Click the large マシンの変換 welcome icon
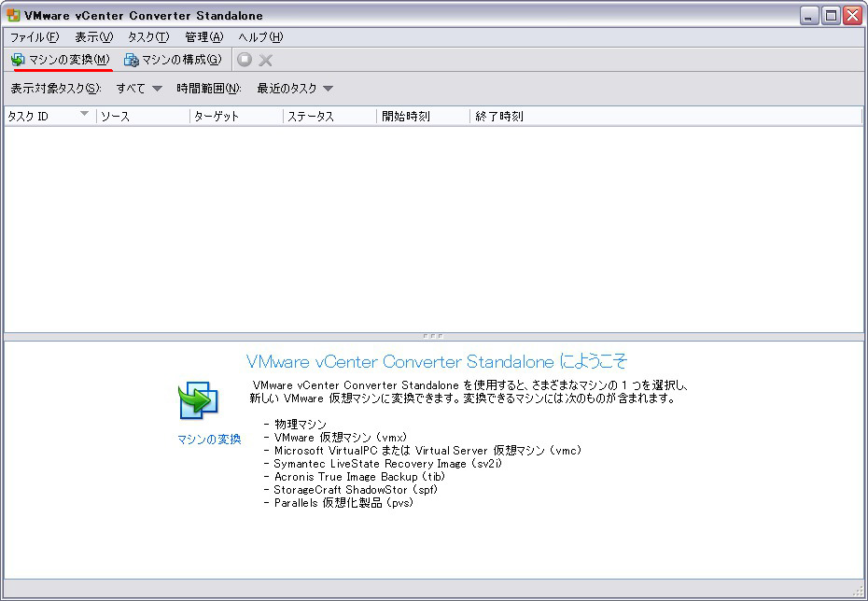Viewport: 868px width, 601px height. point(198,399)
